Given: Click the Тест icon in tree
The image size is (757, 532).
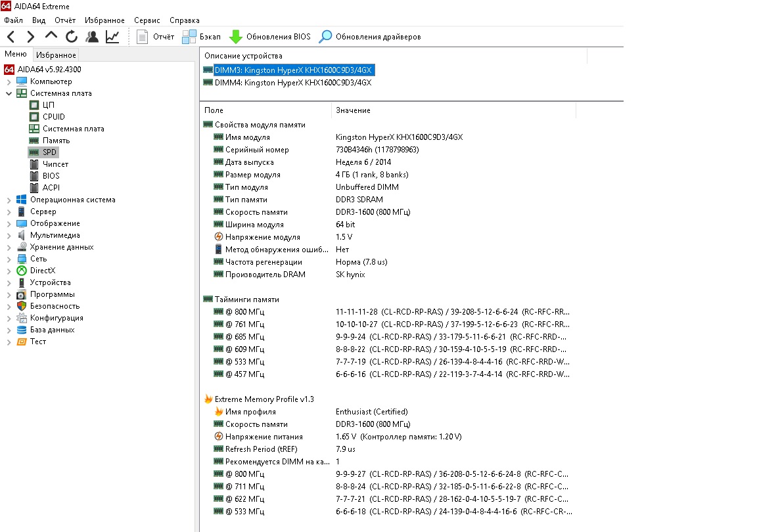Looking at the screenshot, I should tap(22, 342).
